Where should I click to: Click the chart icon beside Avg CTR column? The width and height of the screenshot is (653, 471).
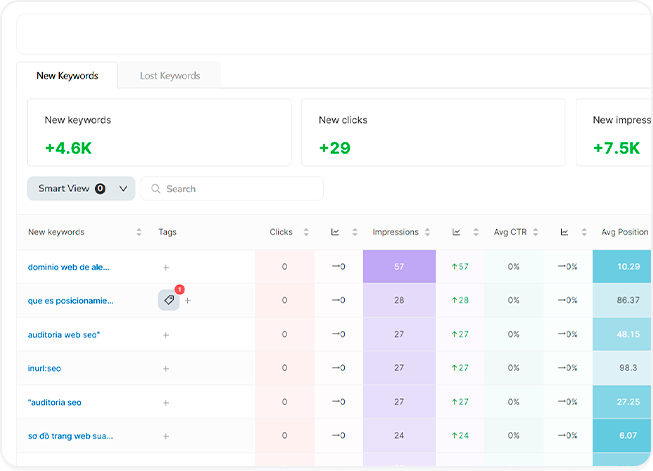point(564,232)
